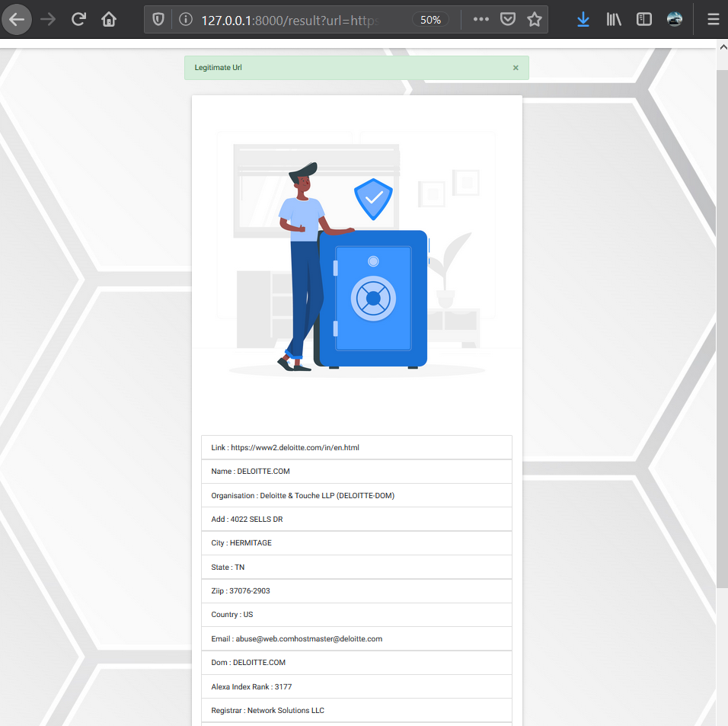The height and width of the screenshot is (726, 728).
Task: Select the State : TN row
Action: pyautogui.click(x=356, y=567)
